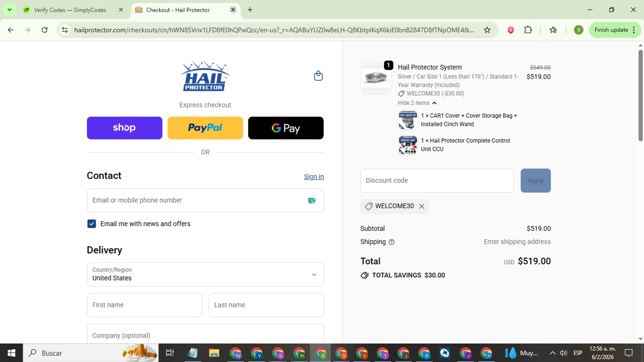Click the Complete Control Unit CCU thumbnail
The width and height of the screenshot is (644, 362).
(408, 145)
